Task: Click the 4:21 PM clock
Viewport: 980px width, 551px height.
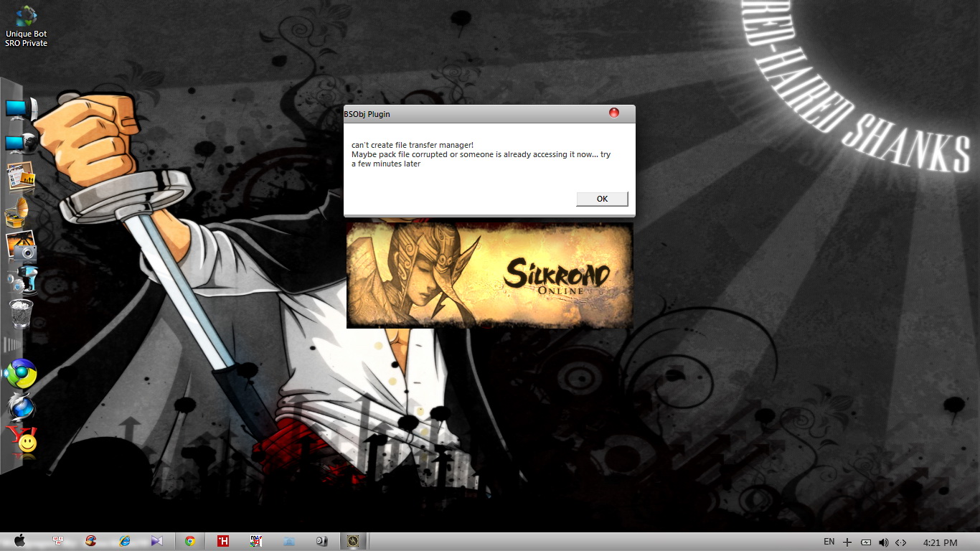Action: pyautogui.click(x=941, y=543)
